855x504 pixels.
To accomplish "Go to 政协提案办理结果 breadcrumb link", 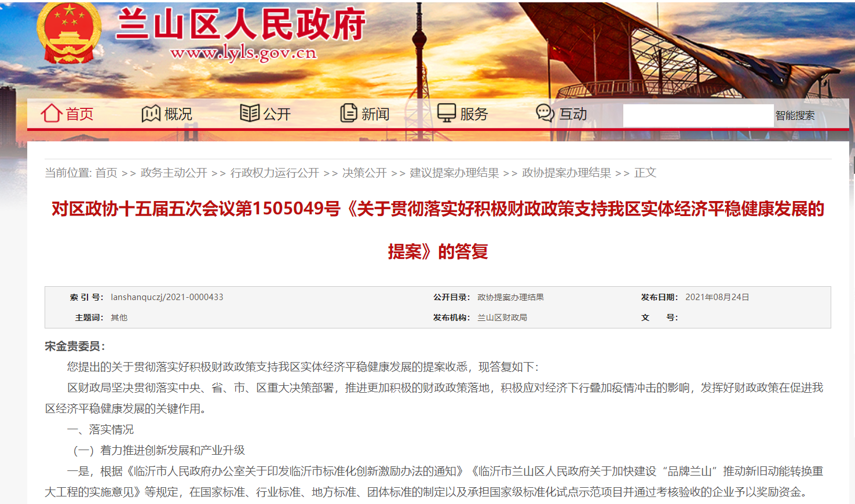I will (567, 173).
